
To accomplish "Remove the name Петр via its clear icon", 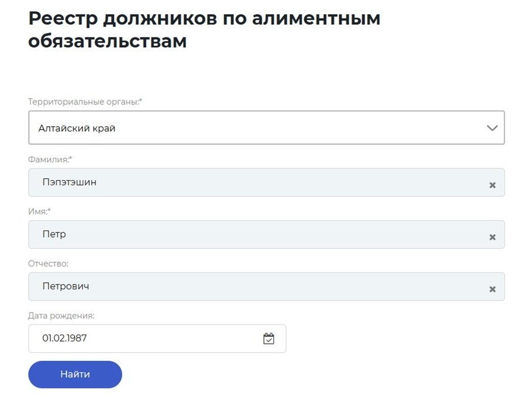I will (x=492, y=235).
